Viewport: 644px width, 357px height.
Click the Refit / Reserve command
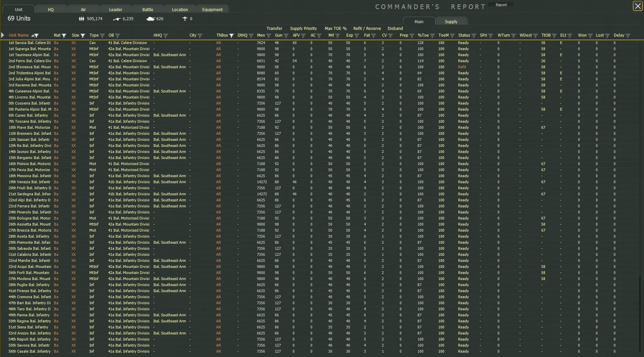point(367,29)
